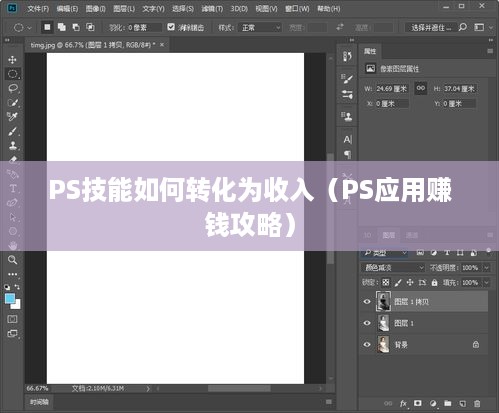Toggle lock image pixels brush icon
Image resolution: width=499 pixels, height=413 pixels.
[398, 283]
